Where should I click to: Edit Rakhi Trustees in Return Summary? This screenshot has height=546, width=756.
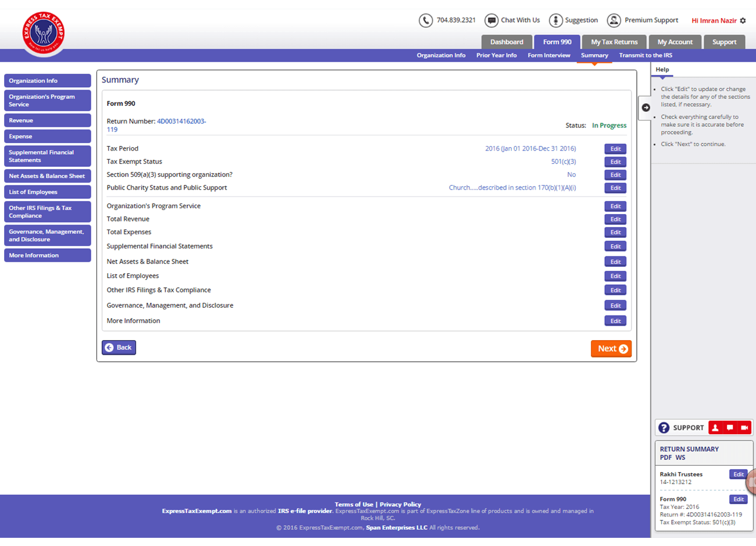(738, 474)
